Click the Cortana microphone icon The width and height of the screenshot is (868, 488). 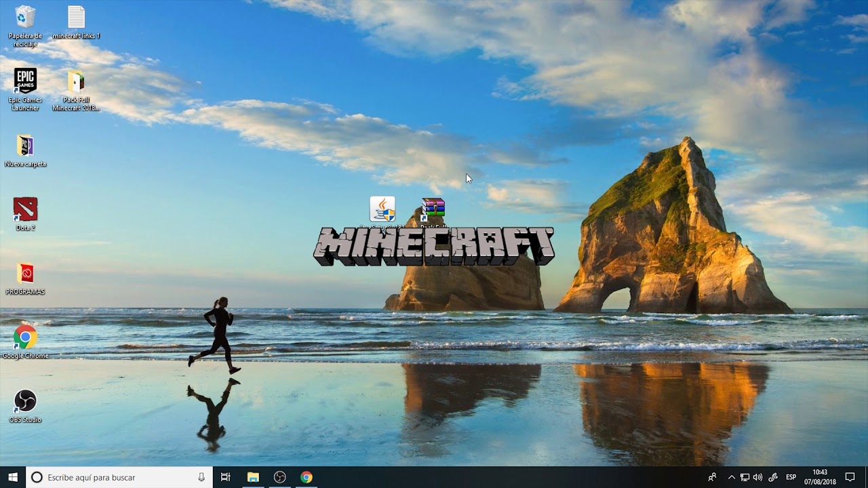pyautogui.click(x=201, y=477)
